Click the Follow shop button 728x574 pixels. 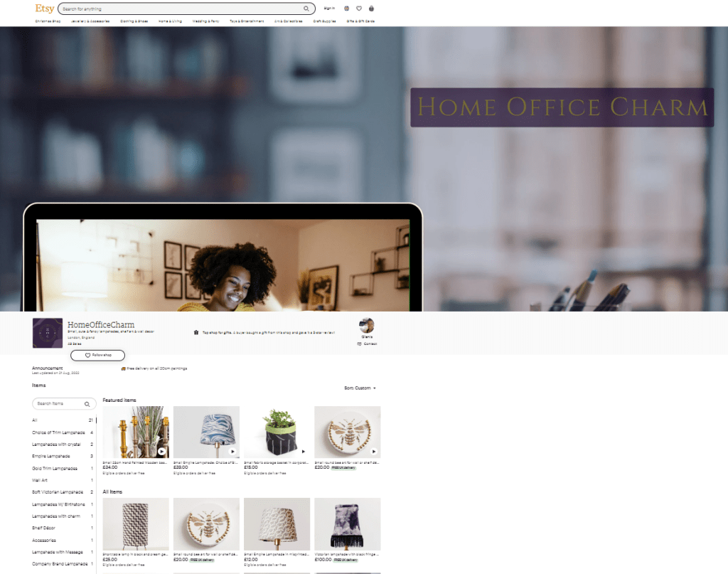coord(97,355)
